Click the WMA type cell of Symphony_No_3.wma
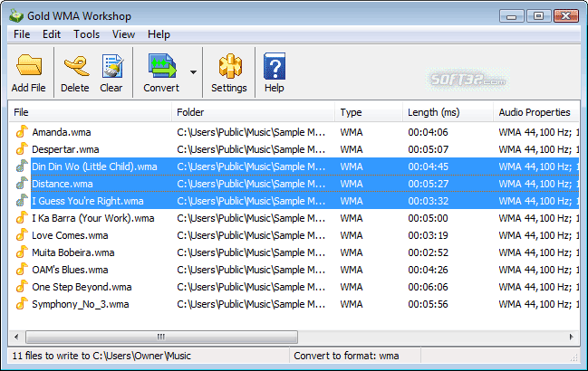 pos(352,304)
